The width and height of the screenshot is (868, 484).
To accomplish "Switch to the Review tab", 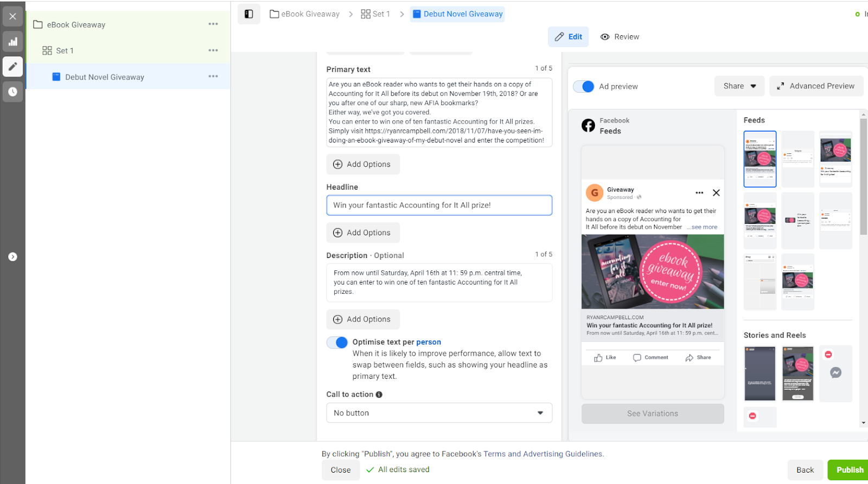I will coord(620,37).
